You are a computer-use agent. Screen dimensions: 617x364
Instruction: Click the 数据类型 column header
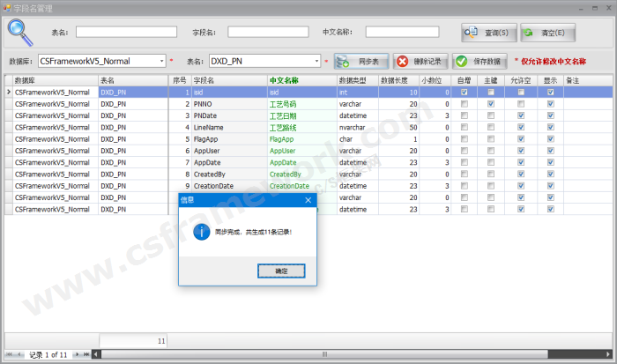tap(356, 80)
